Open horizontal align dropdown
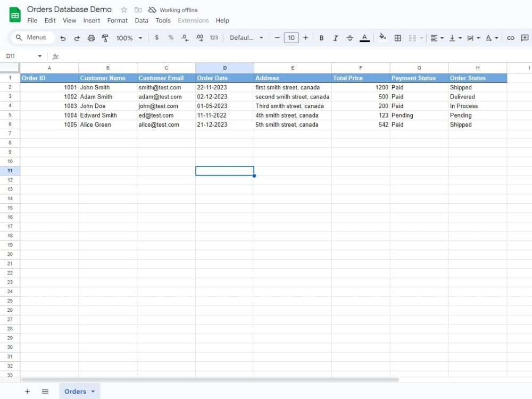The width and height of the screenshot is (532, 399). click(x=437, y=38)
